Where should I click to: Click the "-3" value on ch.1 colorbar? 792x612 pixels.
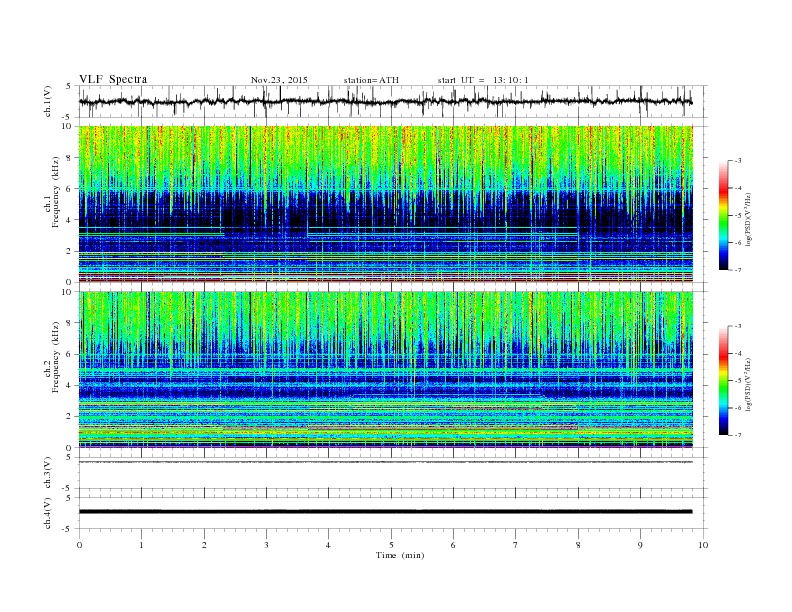pyautogui.click(x=738, y=161)
